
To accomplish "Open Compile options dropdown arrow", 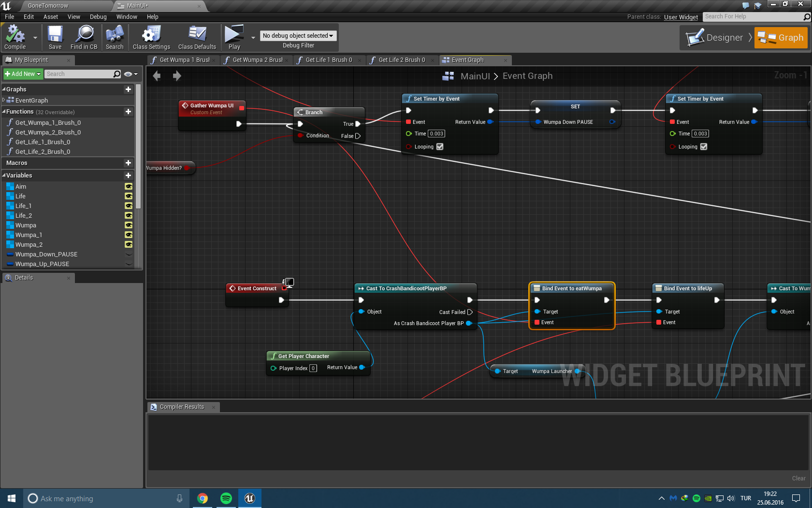I will [35, 37].
